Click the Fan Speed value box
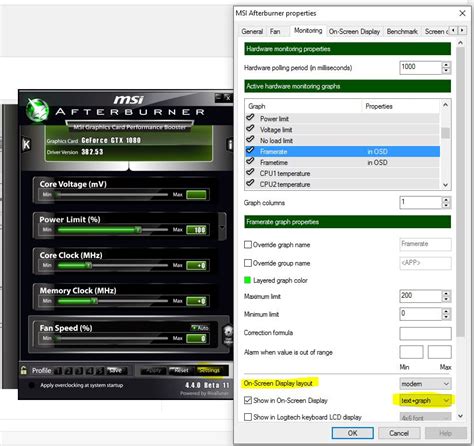 pos(197,339)
